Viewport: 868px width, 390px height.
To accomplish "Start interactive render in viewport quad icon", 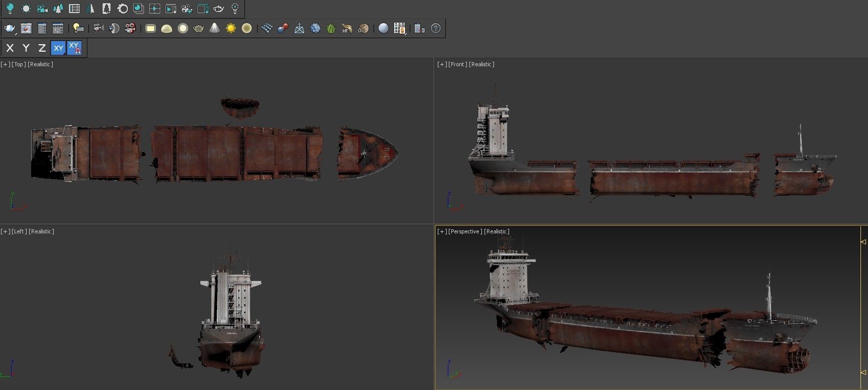I will pos(155,9).
